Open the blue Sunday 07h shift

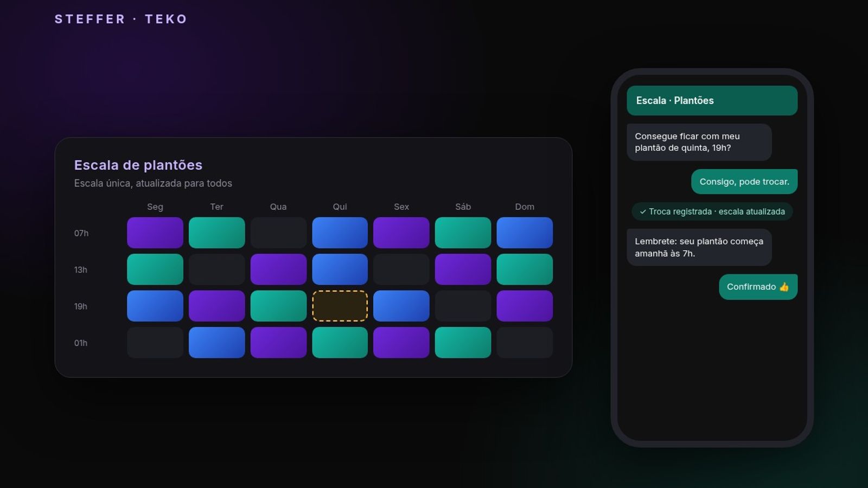[x=525, y=233]
